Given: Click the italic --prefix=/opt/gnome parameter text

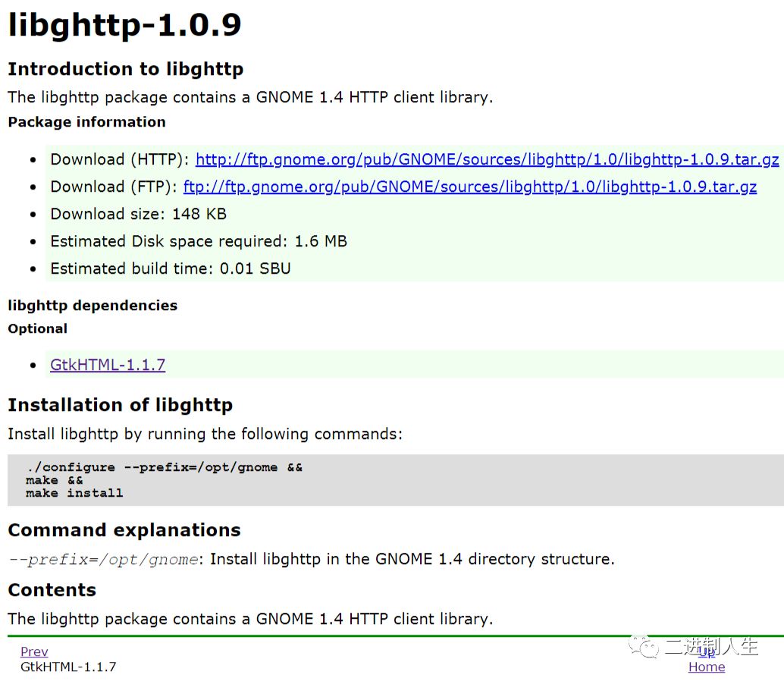Looking at the screenshot, I should coord(103,560).
